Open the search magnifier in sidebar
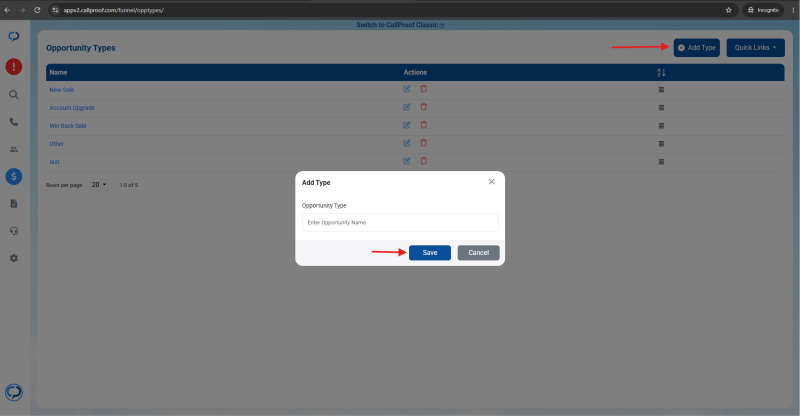Image resolution: width=800 pixels, height=416 pixels. click(x=14, y=95)
